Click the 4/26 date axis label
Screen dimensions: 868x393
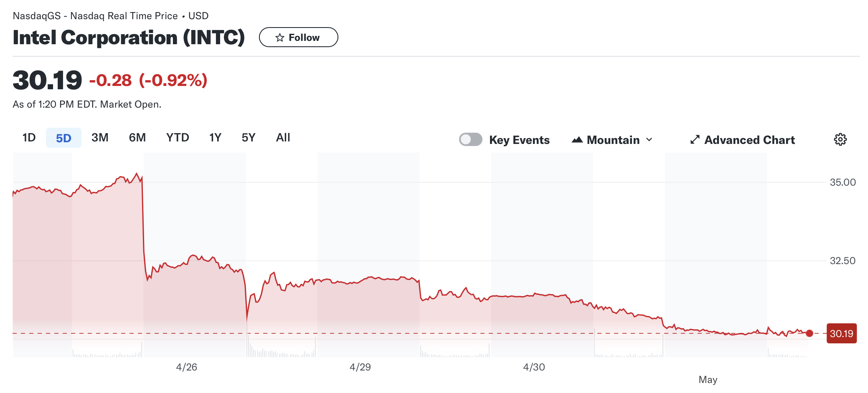[x=186, y=367]
